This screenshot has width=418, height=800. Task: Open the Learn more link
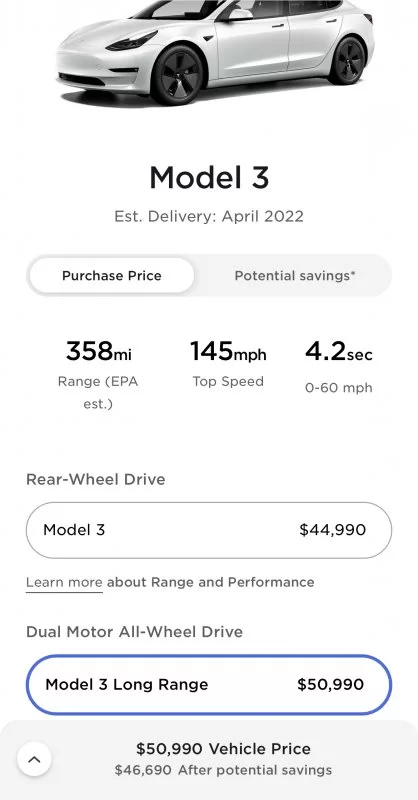(64, 583)
